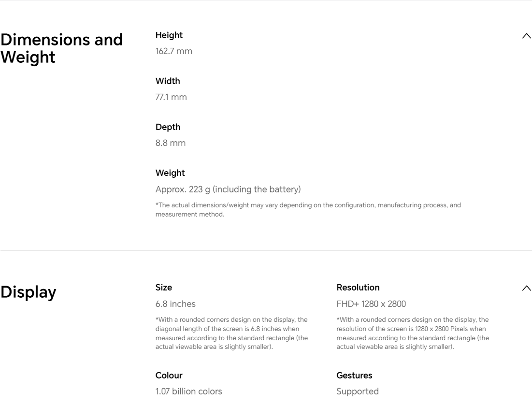Collapse the Dimensions and Weight section chevron
This screenshot has height=406, width=532.
pos(526,36)
